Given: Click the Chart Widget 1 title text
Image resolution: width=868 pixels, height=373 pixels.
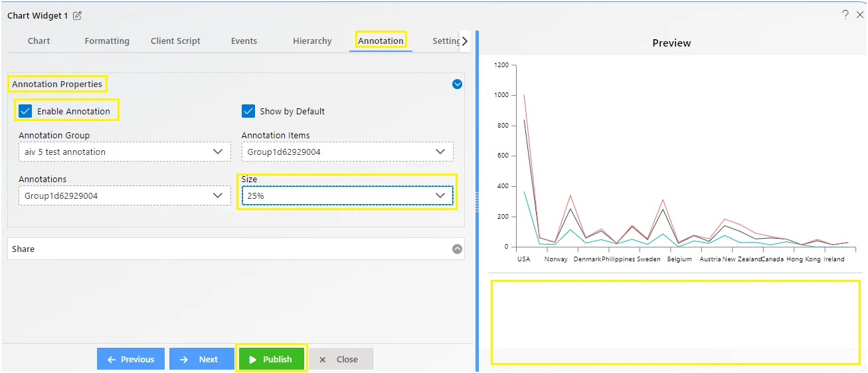Looking at the screenshot, I should point(37,15).
